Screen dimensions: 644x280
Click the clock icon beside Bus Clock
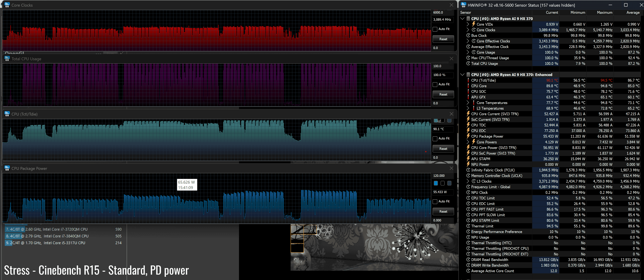[468, 35]
